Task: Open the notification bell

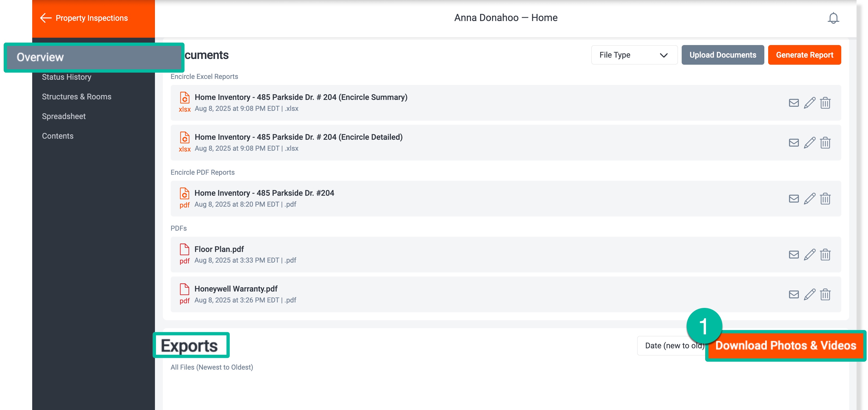Action: point(833,18)
